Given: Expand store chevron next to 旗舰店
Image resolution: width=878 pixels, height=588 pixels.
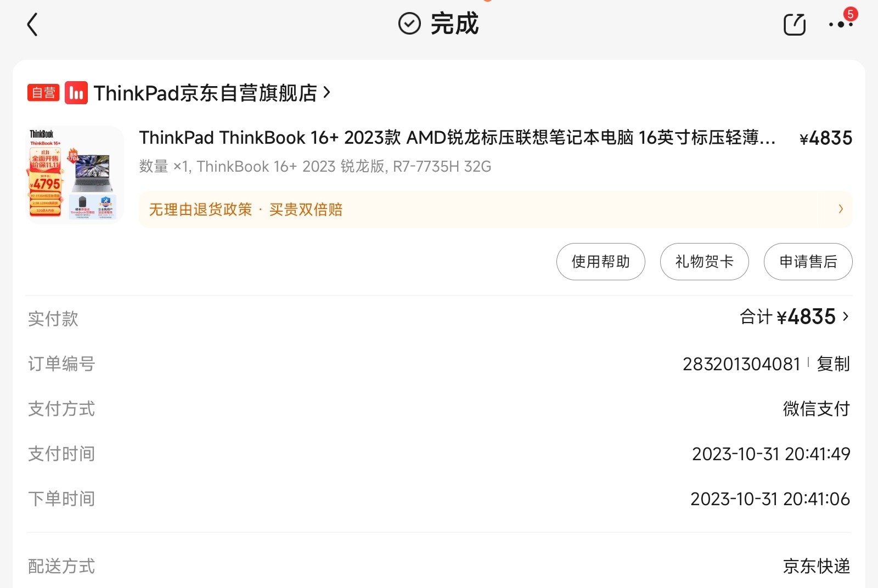Looking at the screenshot, I should pyautogui.click(x=327, y=93).
